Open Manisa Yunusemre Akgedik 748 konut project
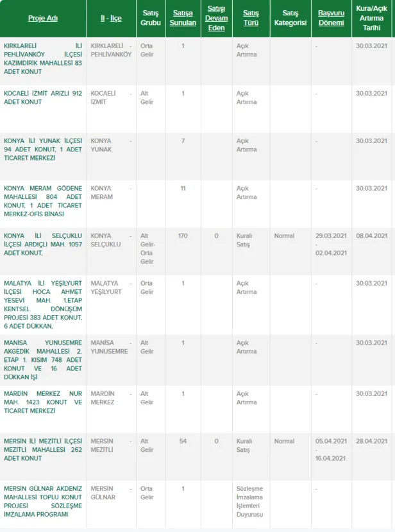 pos(43,359)
